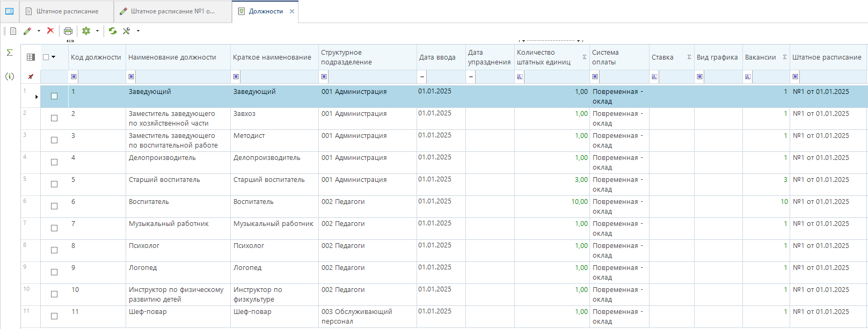Open the Штатное расписание №1 tab
The width and height of the screenshot is (868, 329).
(x=172, y=11)
